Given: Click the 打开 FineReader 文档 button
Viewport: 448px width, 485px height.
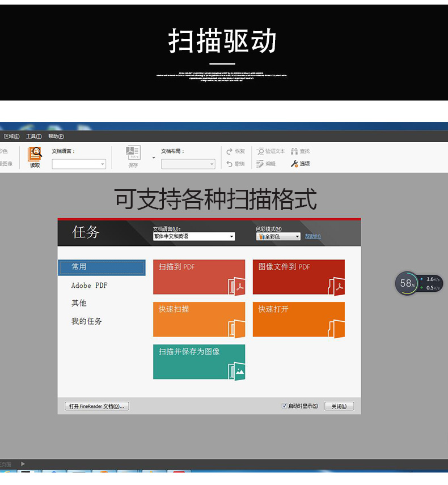Looking at the screenshot, I should point(97,406).
